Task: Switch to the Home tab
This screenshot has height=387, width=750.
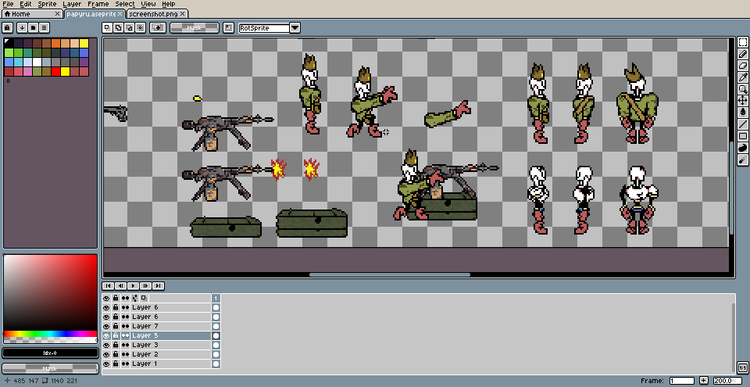Action: click(x=32, y=14)
